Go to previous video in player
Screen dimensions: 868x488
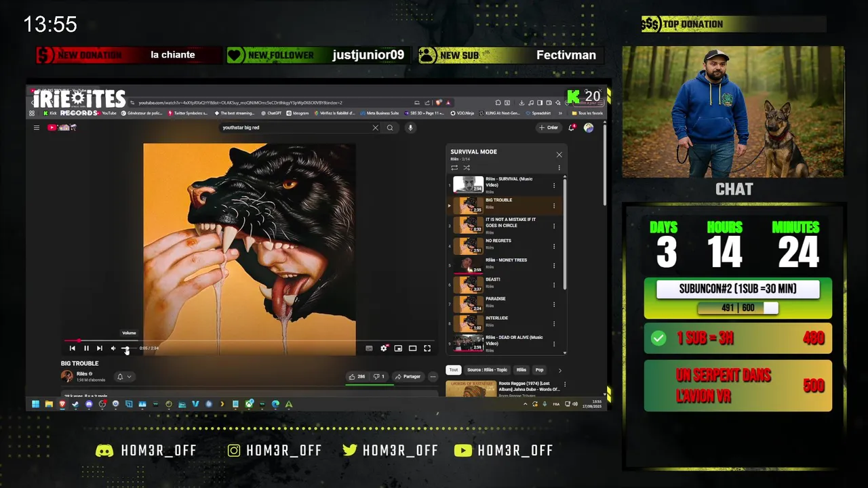tap(73, 348)
